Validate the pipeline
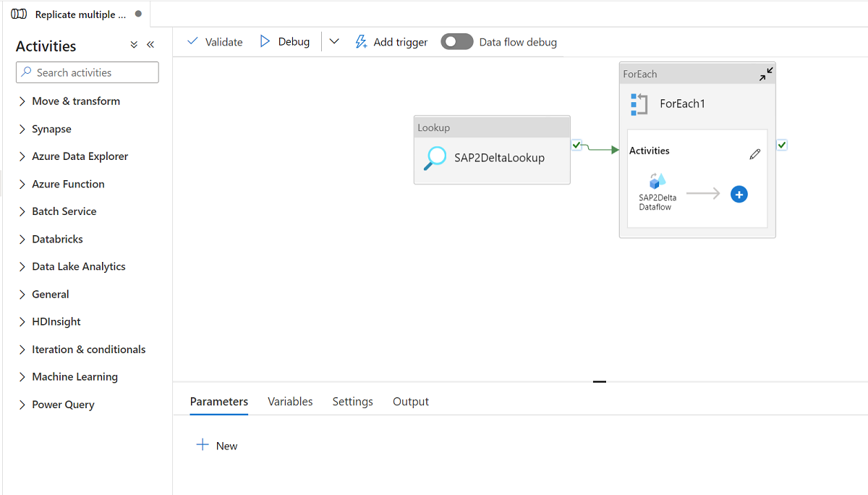Viewport: 868px width, 495px height. (215, 41)
